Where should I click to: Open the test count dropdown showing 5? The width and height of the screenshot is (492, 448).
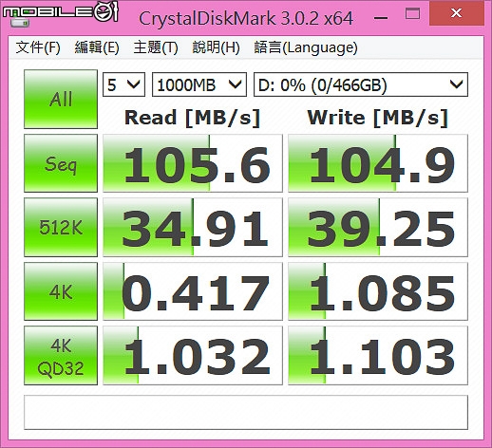click(x=123, y=84)
